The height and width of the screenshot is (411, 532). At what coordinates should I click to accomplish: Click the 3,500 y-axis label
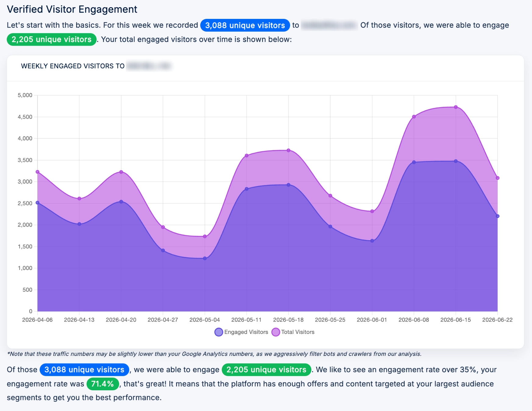(x=25, y=160)
